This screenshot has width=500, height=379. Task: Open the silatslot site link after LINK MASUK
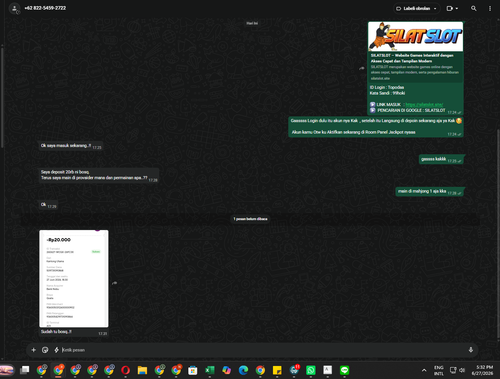click(x=424, y=104)
